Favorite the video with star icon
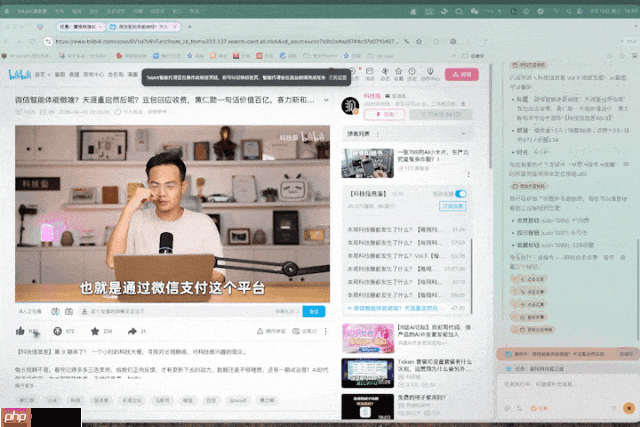Screen dimensions: 640x427 pyautogui.click(x=95, y=331)
